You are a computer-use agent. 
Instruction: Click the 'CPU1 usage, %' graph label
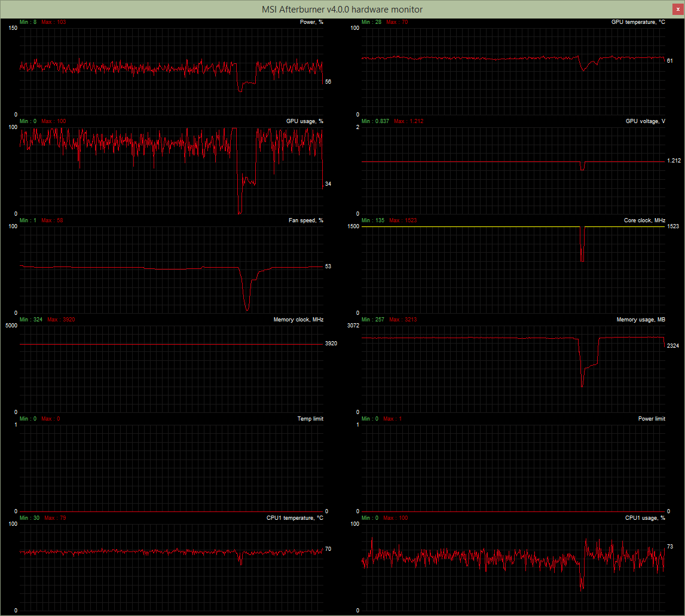coord(645,518)
